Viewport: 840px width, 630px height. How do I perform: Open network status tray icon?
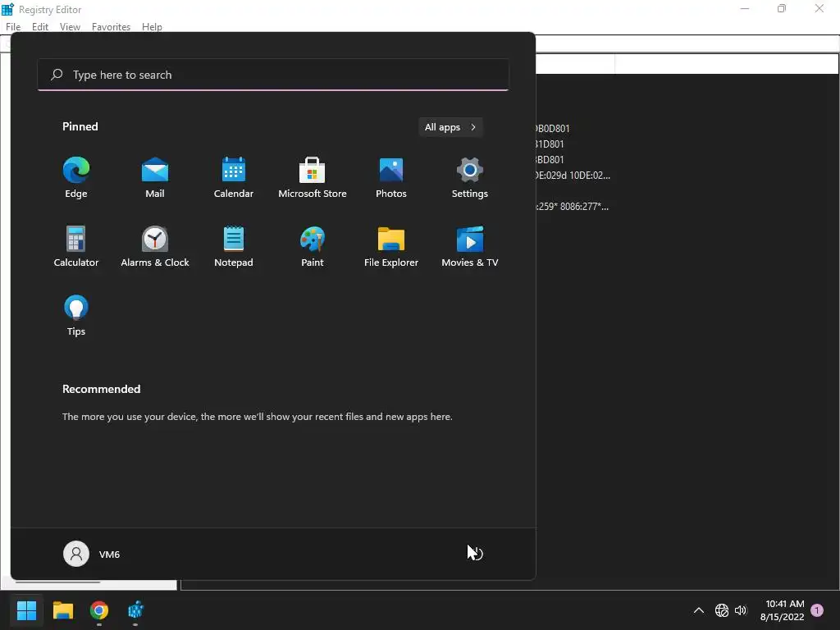tap(722, 610)
